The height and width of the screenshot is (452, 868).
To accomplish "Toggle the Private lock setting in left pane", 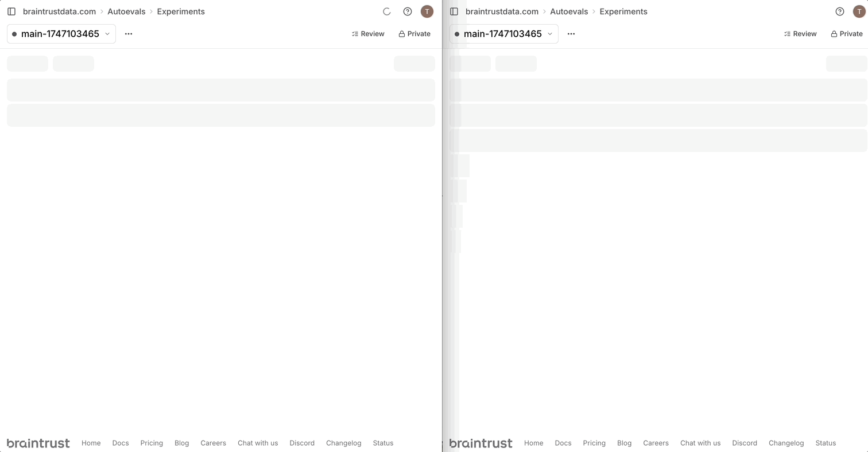I will point(414,34).
